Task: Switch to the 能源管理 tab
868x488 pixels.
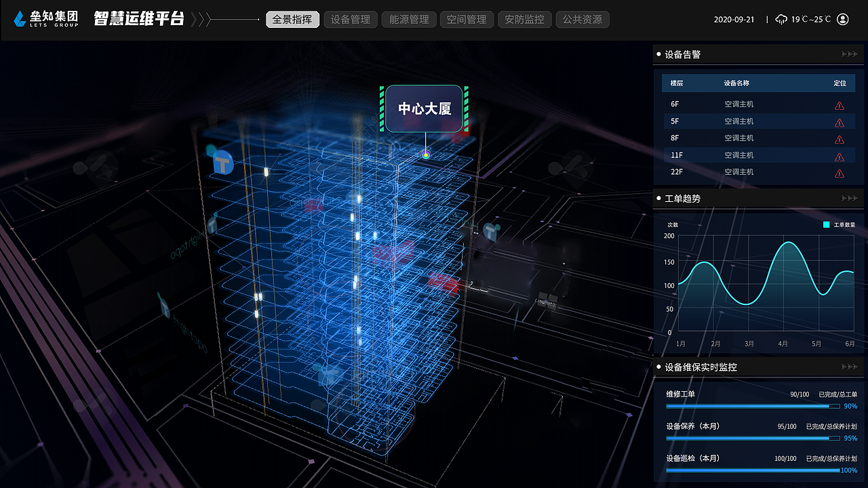Action: [x=408, y=20]
